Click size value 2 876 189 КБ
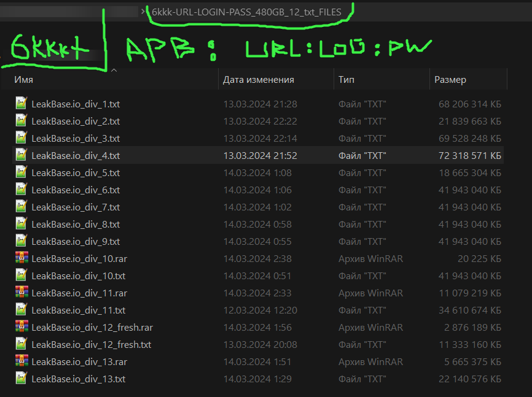 coord(472,328)
